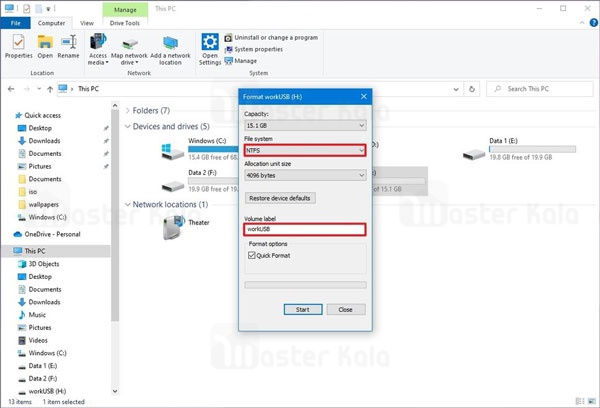
Task: Collapse the ribbon with the chevron
Action: tap(582, 23)
